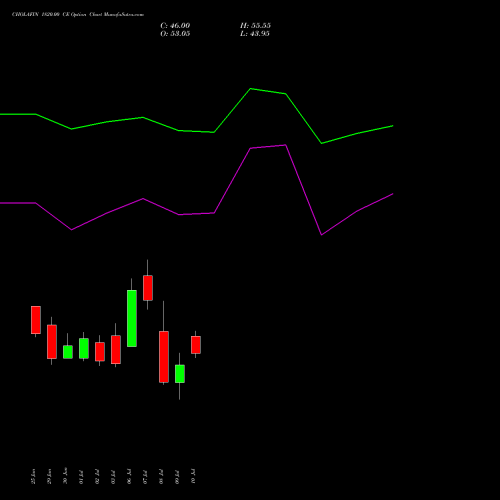
Task: Select the 29 Jun date label
Action: 49,476
